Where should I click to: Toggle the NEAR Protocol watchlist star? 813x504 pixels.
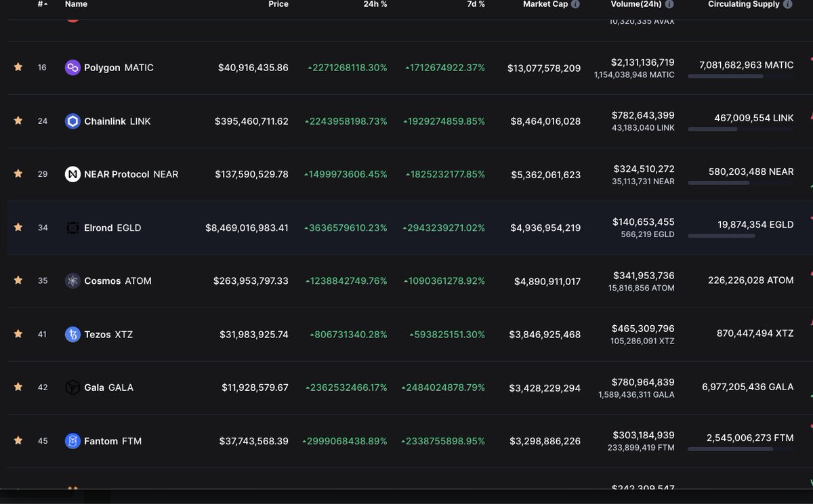tap(18, 173)
